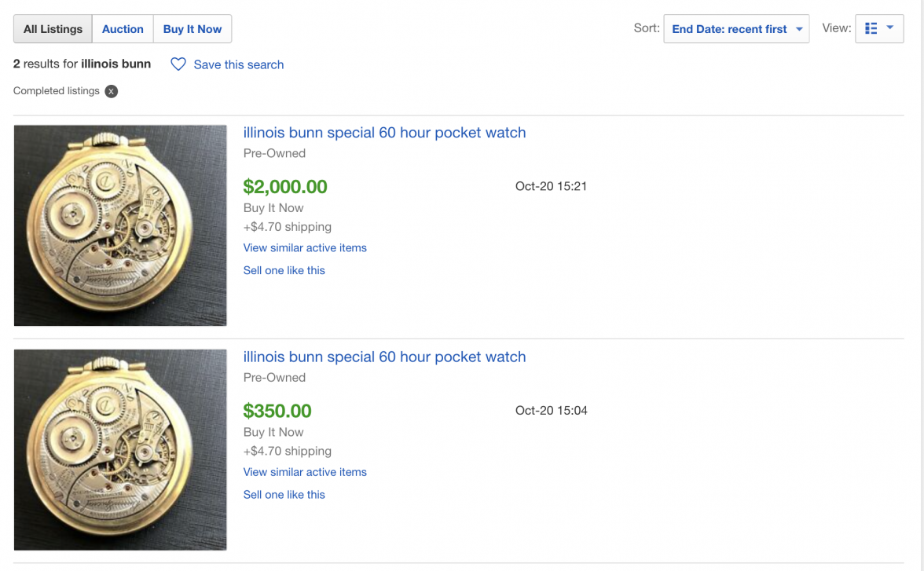924x571 pixels.
Task: Click the dropdown caret in the Sort box
Action: [799, 29]
